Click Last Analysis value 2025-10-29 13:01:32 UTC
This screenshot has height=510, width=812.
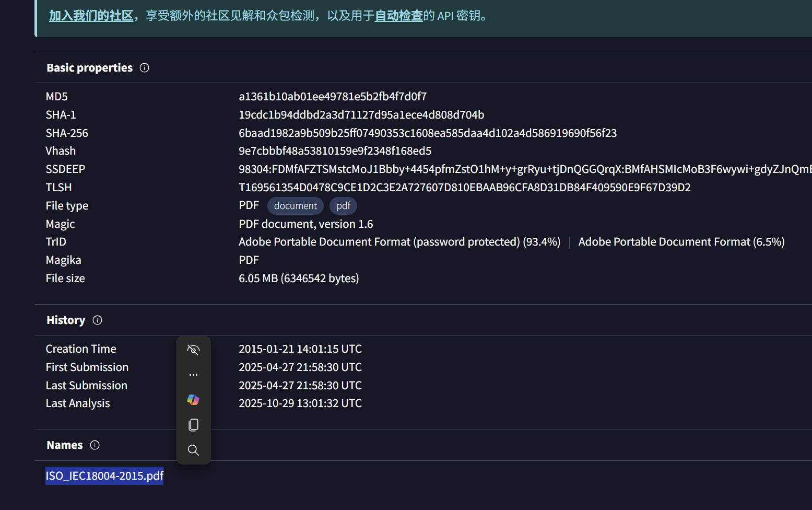[x=300, y=403]
